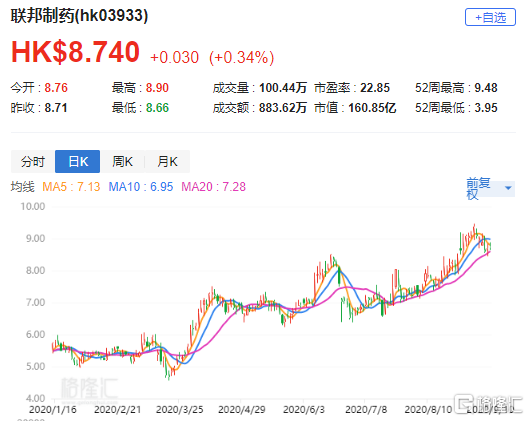Click 52周最低 value 3.95
The width and height of the screenshot is (529, 421).
pos(486,108)
